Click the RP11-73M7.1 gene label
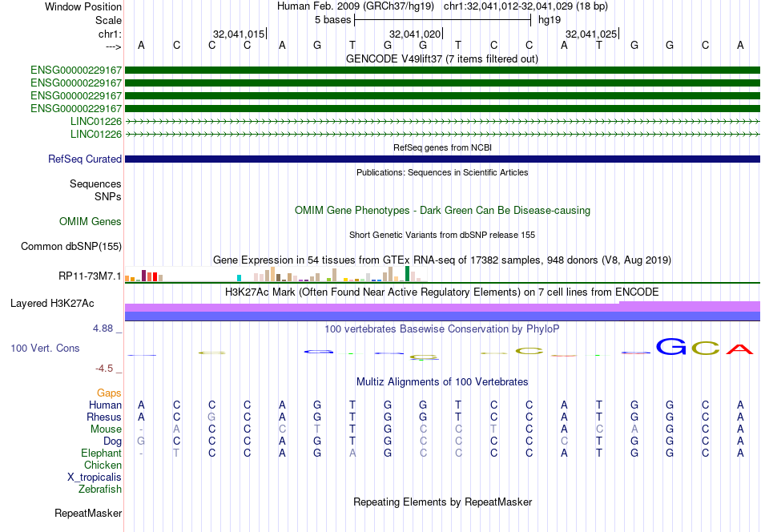 point(90,276)
